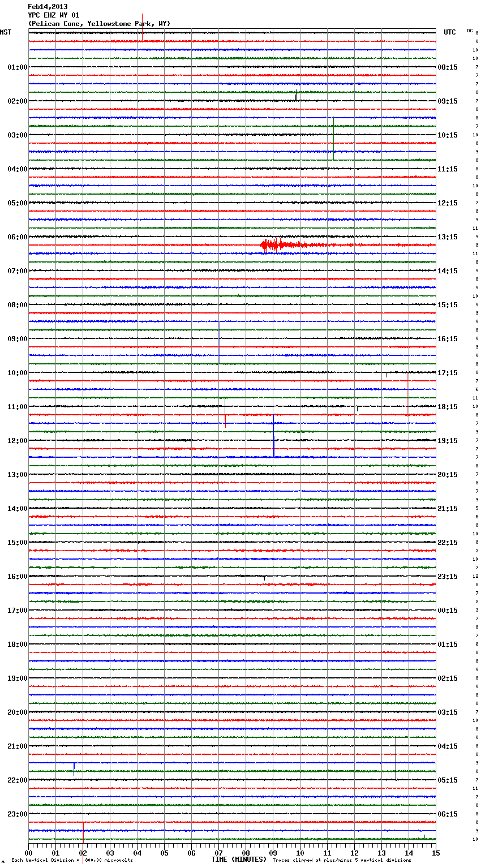The width and height of the screenshot is (481, 868).
Task: Click the 23:15 UTC time label
Action: click(x=448, y=577)
